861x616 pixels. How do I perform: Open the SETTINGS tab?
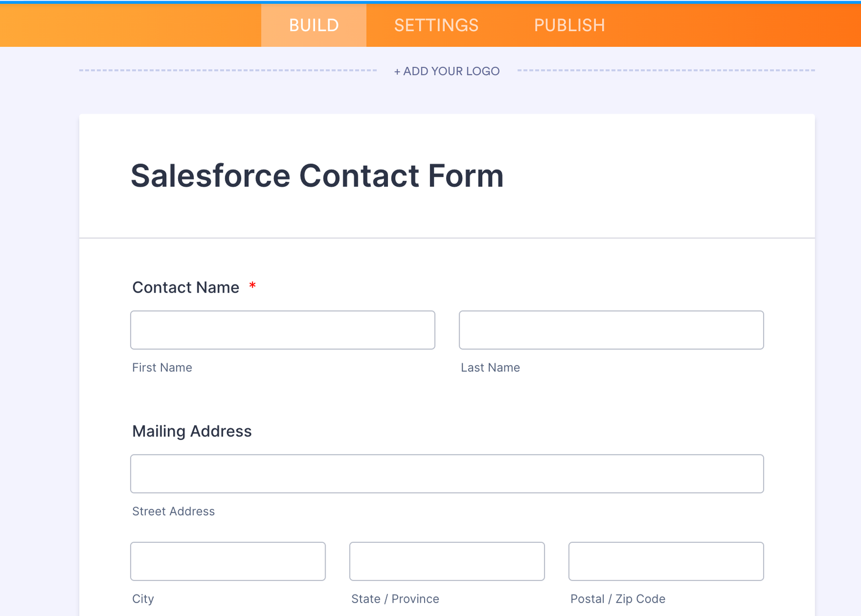[x=436, y=25]
